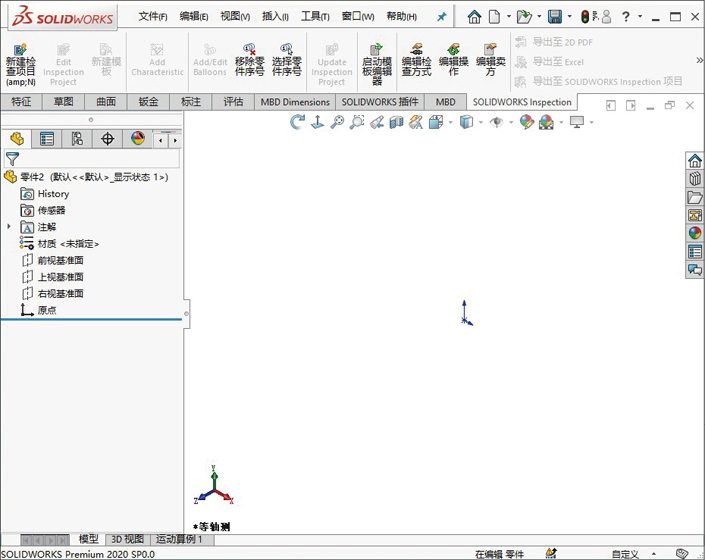Click Hide/Show Items eye icon
Viewport: 705px width, 560px height.
click(496, 122)
